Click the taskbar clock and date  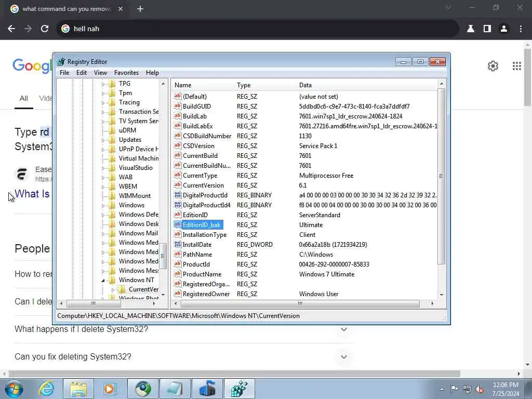click(x=506, y=389)
